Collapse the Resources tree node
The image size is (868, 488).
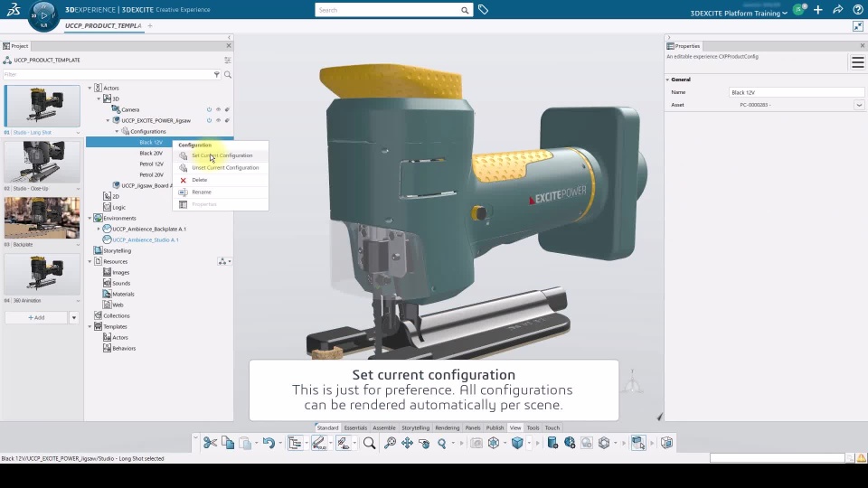click(x=90, y=261)
